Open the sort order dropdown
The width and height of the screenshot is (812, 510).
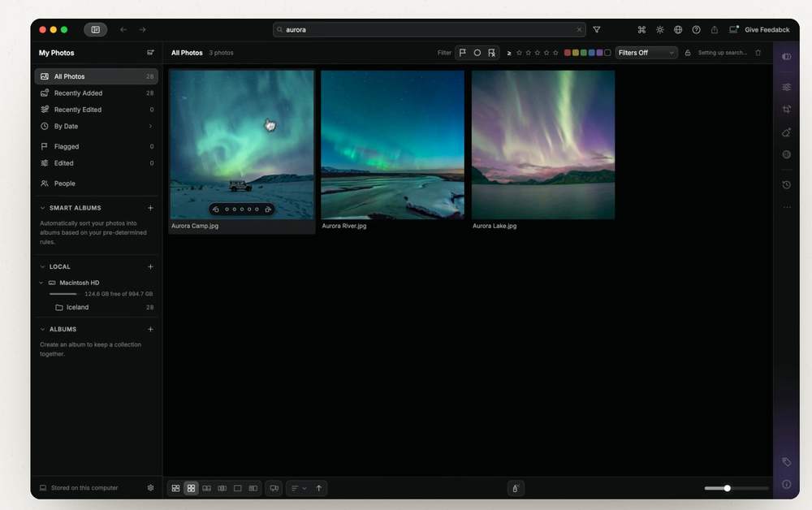[x=299, y=488]
